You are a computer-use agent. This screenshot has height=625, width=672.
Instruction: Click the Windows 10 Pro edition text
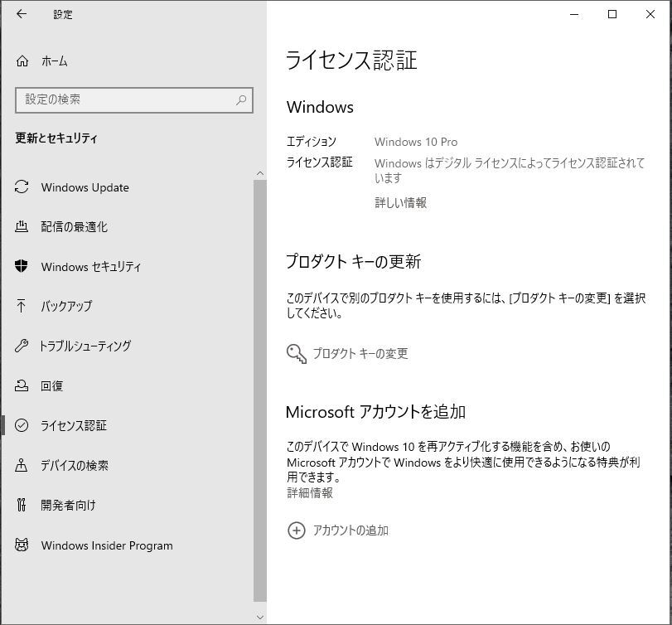click(416, 142)
